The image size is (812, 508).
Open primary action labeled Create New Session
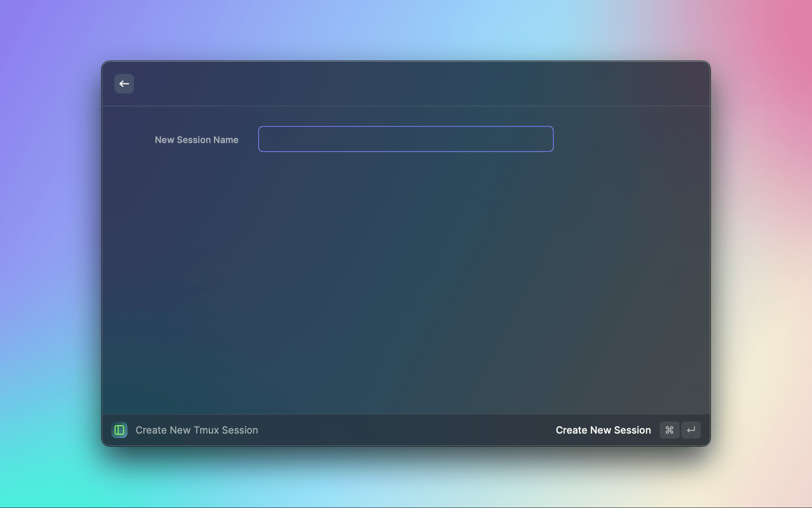pos(603,430)
